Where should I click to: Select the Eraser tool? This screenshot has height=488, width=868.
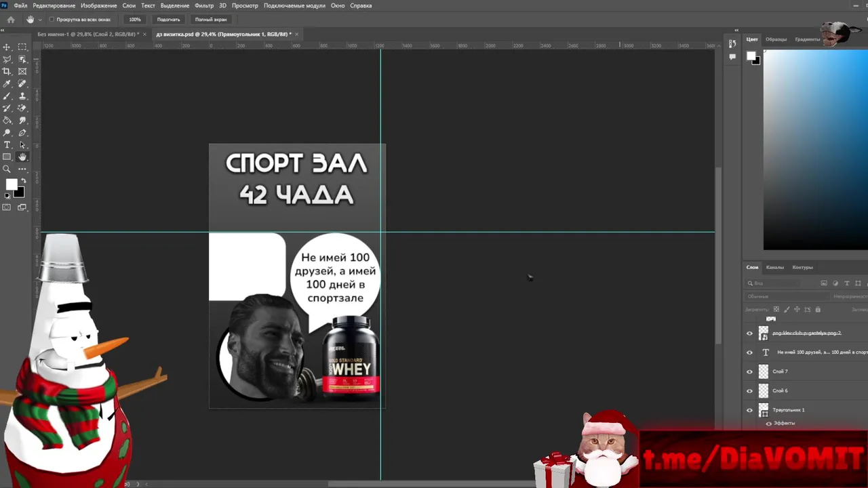click(22, 108)
